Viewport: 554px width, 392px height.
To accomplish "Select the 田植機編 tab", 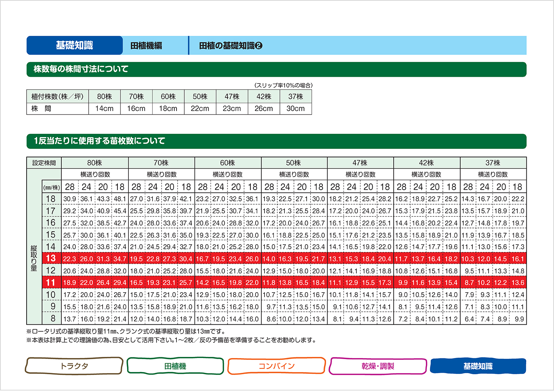I will tap(146, 46).
